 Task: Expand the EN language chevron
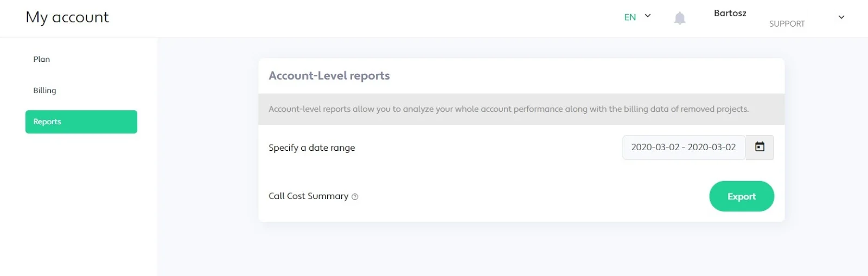[x=648, y=16]
